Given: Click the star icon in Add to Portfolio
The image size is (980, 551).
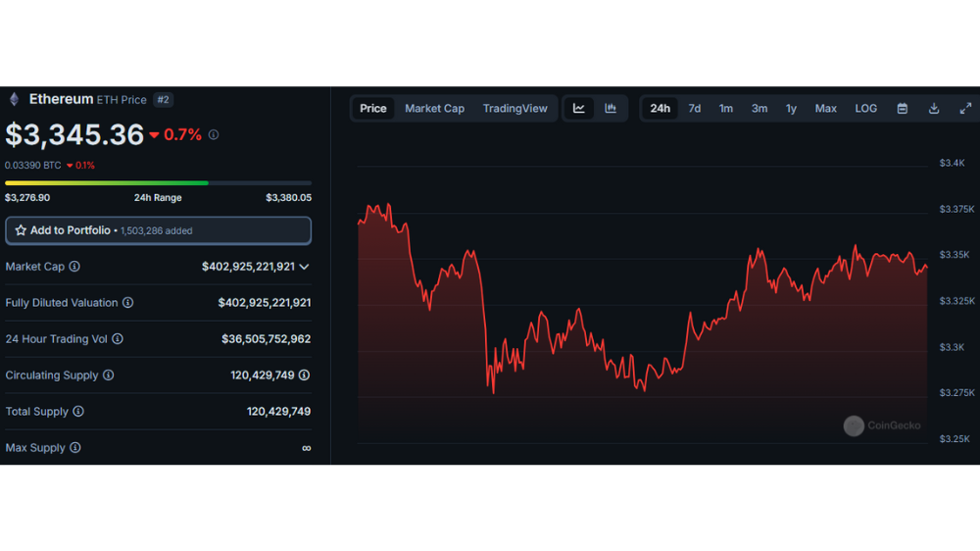Looking at the screenshot, I should point(21,230).
